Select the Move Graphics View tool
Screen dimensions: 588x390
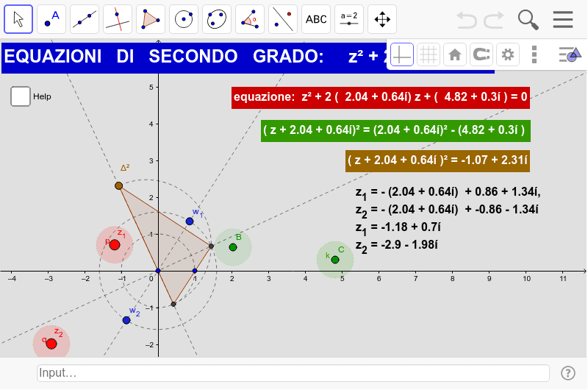[x=382, y=19]
